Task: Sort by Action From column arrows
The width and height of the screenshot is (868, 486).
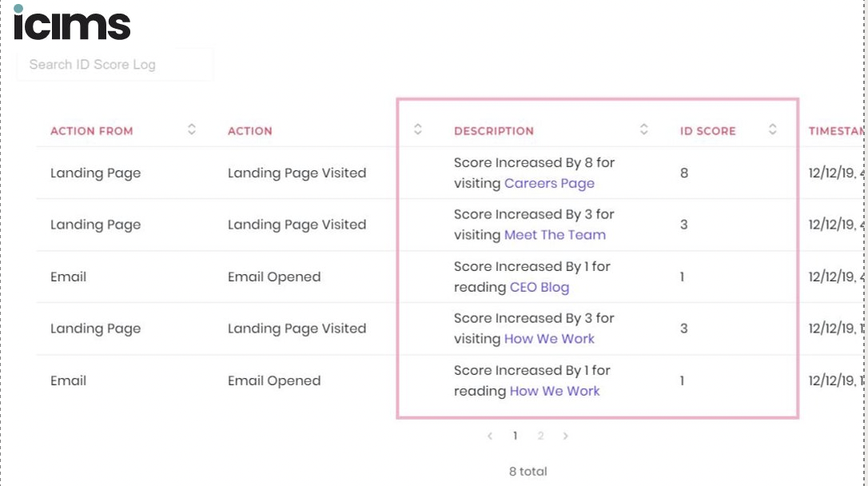Action: tap(192, 129)
